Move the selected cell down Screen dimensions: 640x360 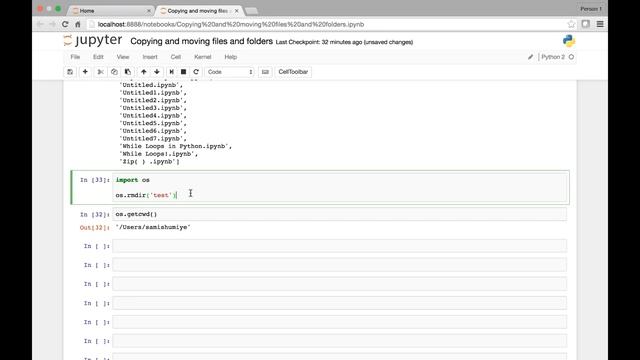click(157, 72)
